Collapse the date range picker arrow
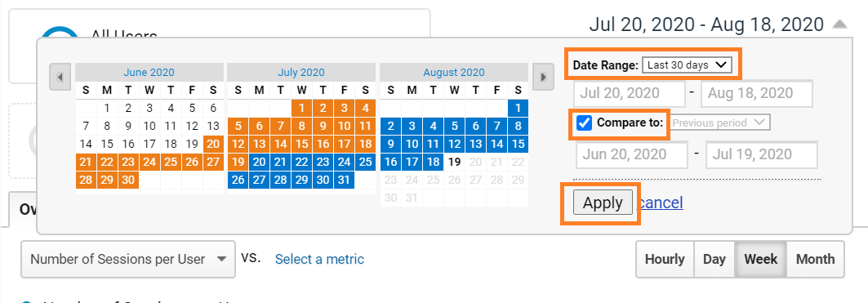Viewport: 868px width, 303px height. [839, 25]
